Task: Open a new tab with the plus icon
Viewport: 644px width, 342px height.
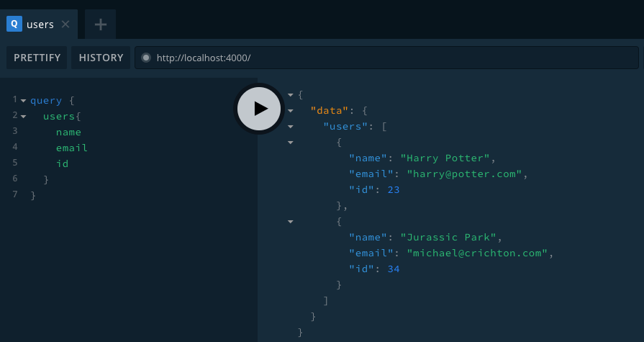Action: (x=101, y=24)
